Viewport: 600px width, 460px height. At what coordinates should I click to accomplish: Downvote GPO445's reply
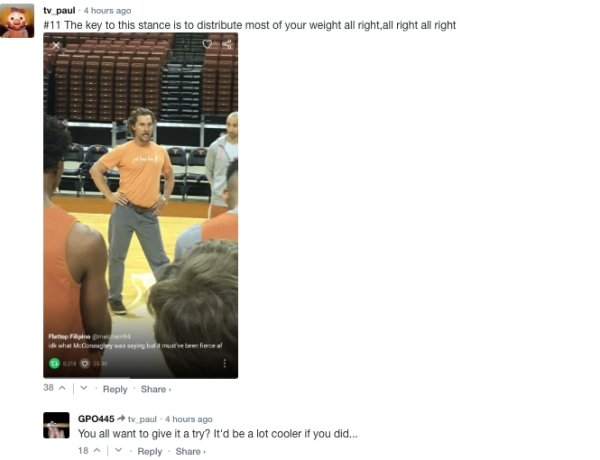(119, 450)
